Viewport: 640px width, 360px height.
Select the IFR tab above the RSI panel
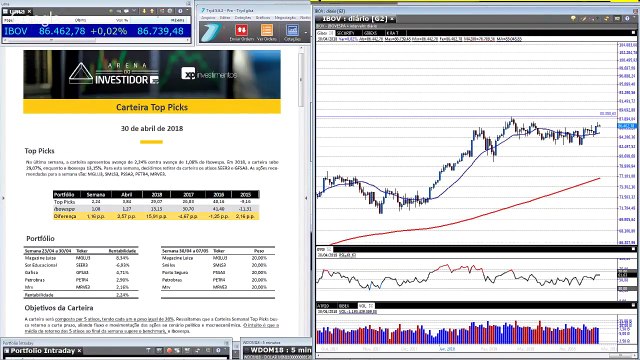click(324, 249)
